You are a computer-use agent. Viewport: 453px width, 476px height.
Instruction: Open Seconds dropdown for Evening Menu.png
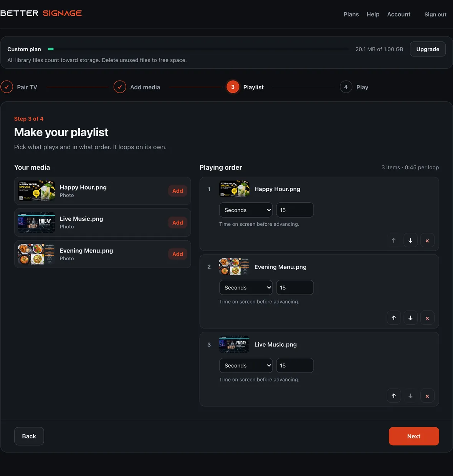246,288
